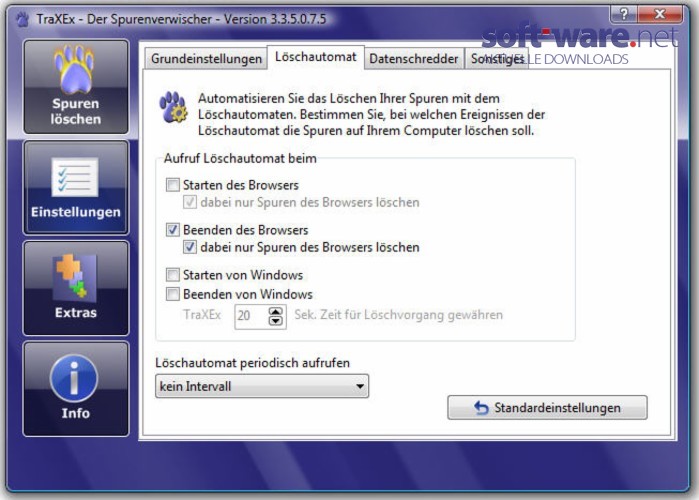This screenshot has width=699, height=500.
Task: Decrease seconds with spinner down arrow
Action: tap(276, 321)
